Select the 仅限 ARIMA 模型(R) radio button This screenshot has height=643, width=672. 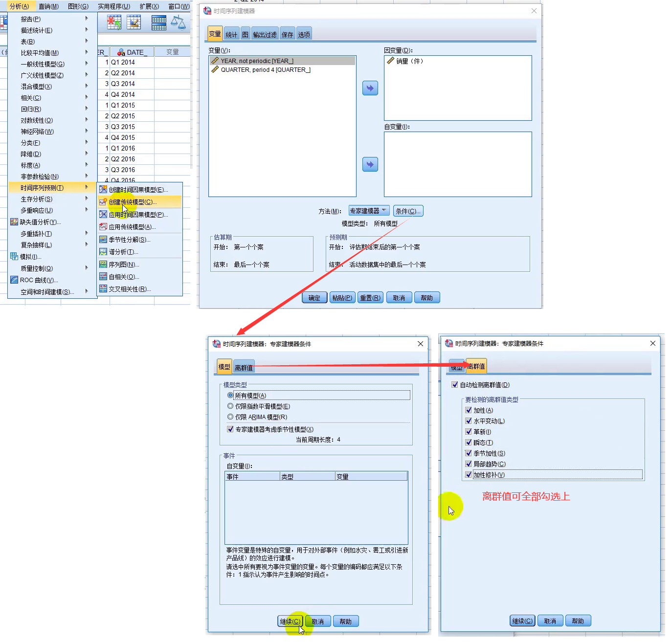pos(230,417)
